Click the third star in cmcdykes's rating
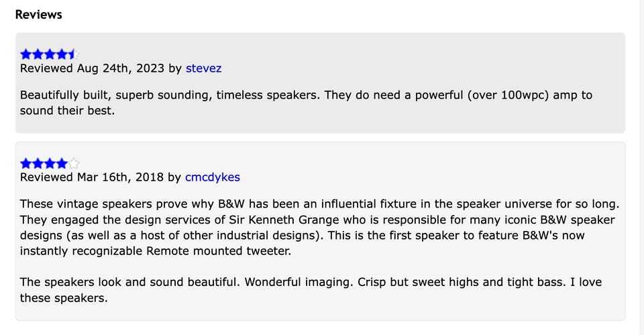 point(50,163)
